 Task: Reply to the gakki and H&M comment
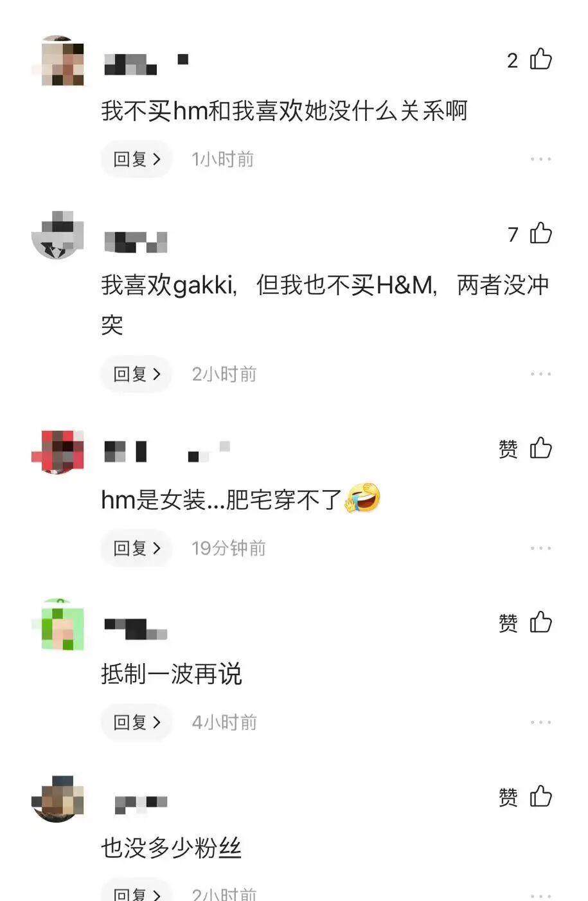[136, 374]
